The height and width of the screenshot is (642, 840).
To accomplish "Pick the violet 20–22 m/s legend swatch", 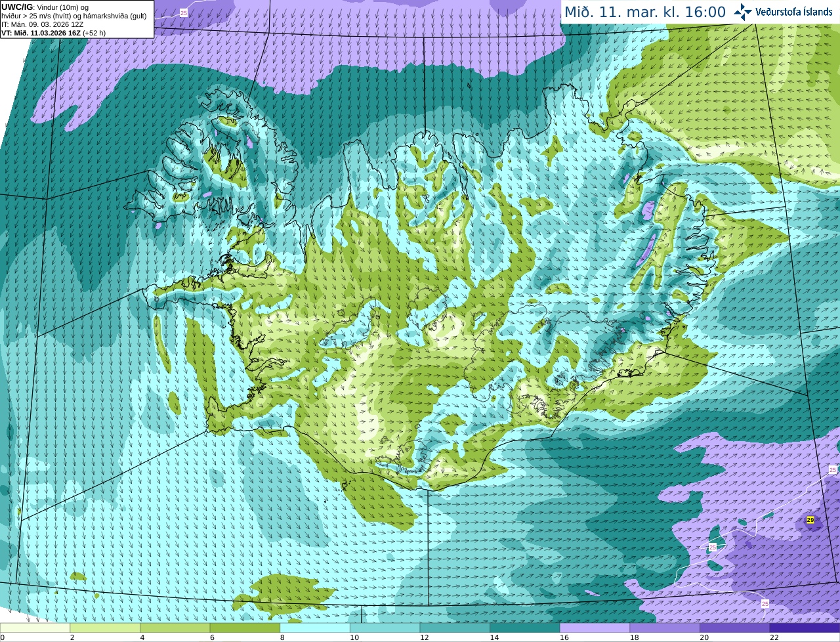I will [x=735, y=628].
